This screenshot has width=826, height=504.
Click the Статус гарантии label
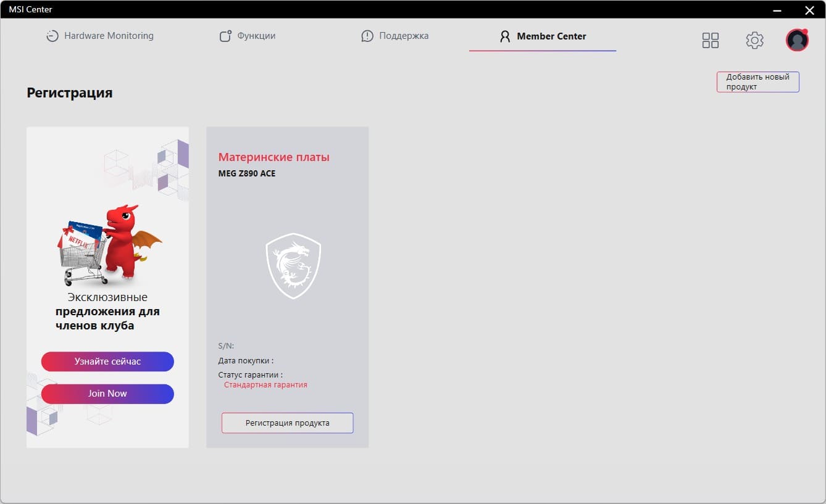251,375
